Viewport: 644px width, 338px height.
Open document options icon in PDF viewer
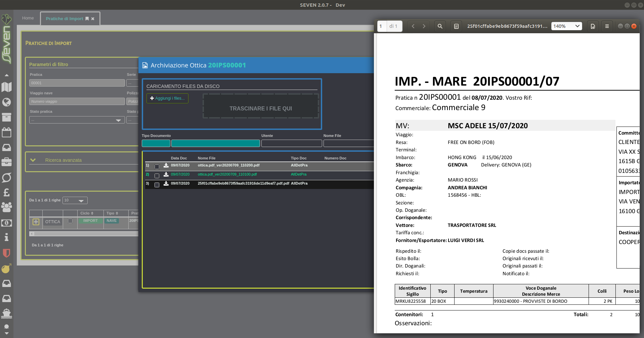pos(593,26)
